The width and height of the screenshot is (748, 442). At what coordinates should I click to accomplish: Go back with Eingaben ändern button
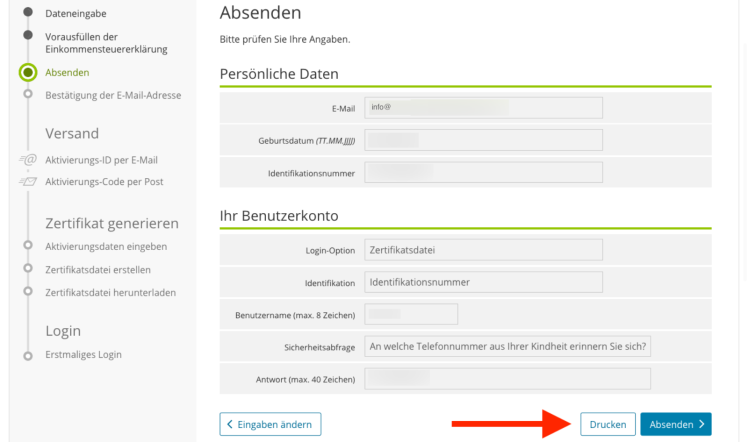[x=270, y=424]
